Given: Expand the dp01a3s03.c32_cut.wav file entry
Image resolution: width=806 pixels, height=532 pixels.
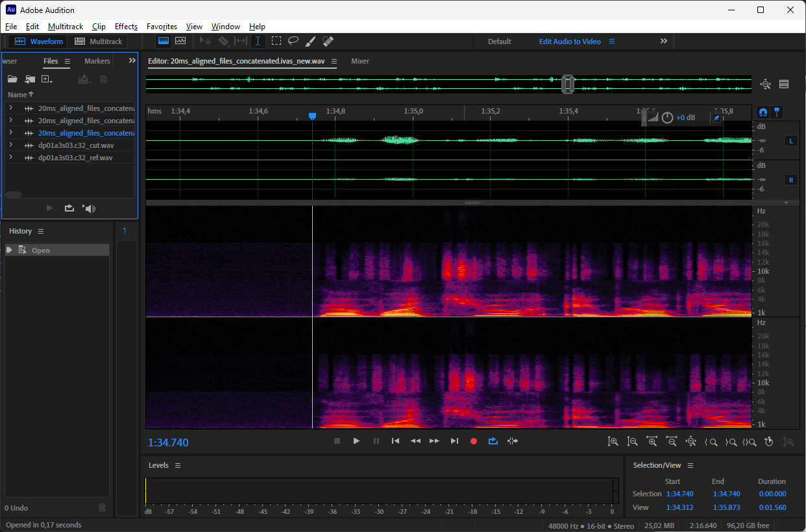Looking at the screenshot, I should [10, 145].
